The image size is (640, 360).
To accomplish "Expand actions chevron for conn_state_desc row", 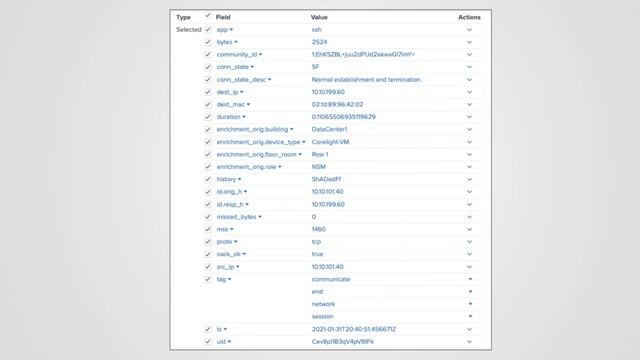I will point(469,80).
